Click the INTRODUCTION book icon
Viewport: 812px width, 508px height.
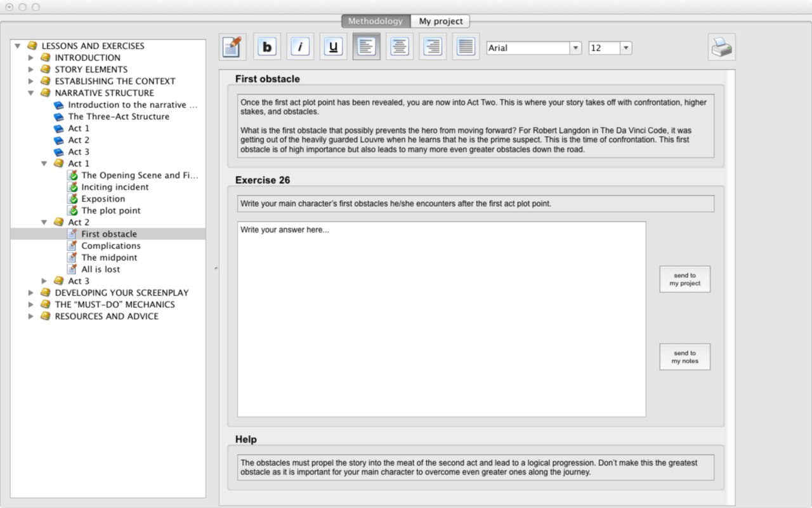[45, 58]
